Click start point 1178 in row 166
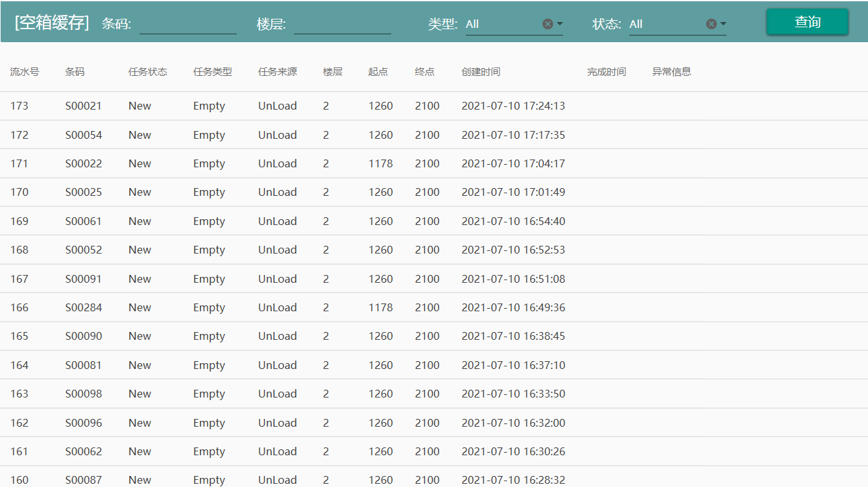 [x=381, y=307]
